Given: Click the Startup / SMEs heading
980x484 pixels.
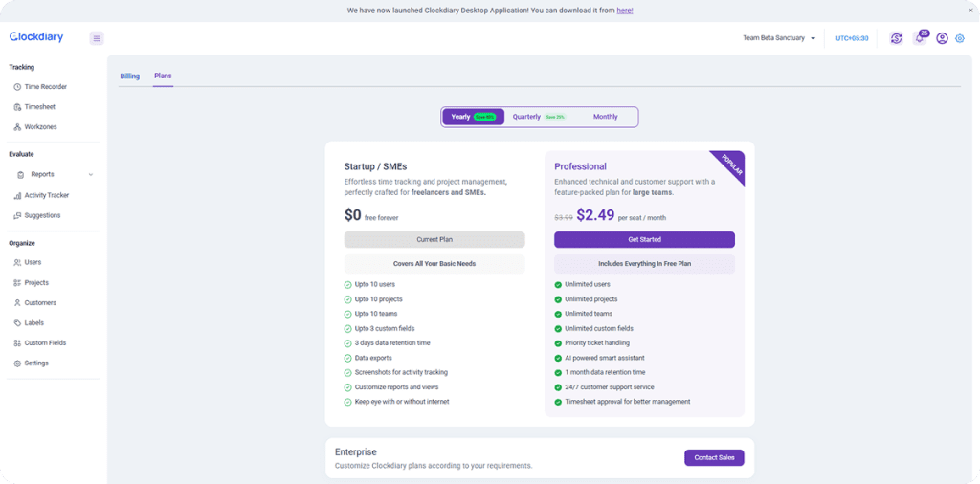Looking at the screenshot, I should pyautogui.click(x=375, y=166).
